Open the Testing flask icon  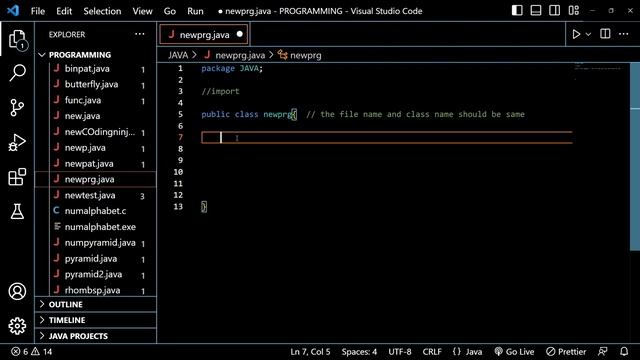click(17, 211)
